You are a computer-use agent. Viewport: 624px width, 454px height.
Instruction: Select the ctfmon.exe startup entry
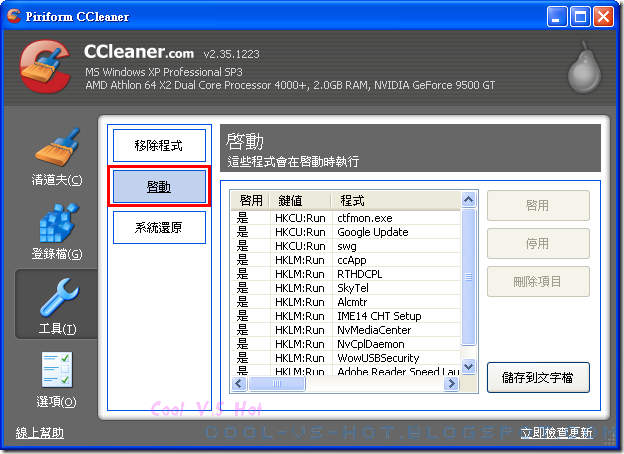[345, 218]
